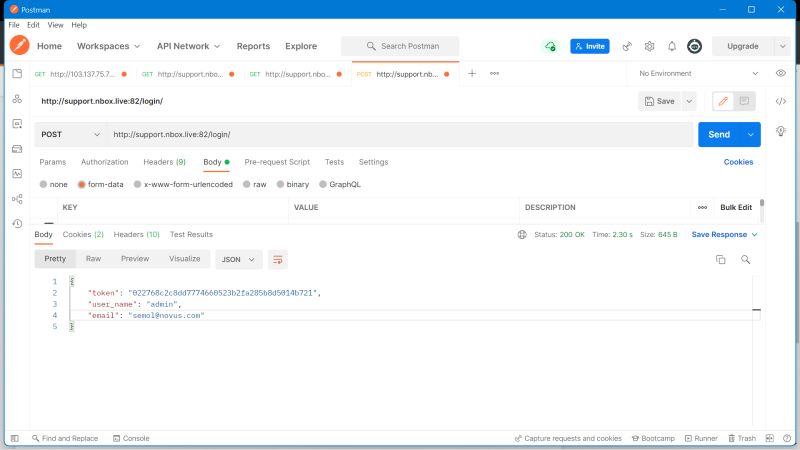
Task: Click the Search Postman field
Action: pos(400,46)
